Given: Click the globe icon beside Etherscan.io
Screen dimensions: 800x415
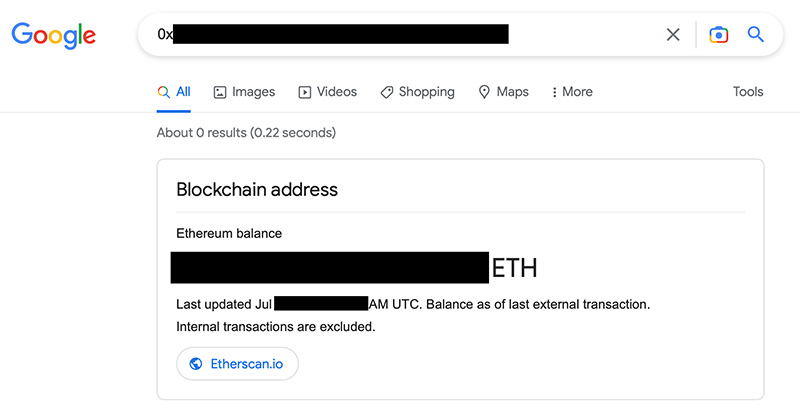Looking at the screenshot, I should tap(195, 363).
